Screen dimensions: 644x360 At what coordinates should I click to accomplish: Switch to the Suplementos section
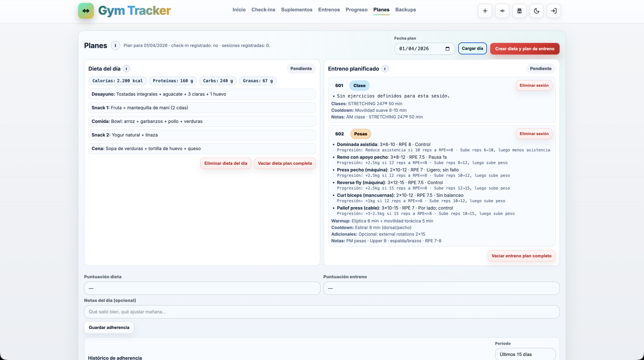pos(297,10)
